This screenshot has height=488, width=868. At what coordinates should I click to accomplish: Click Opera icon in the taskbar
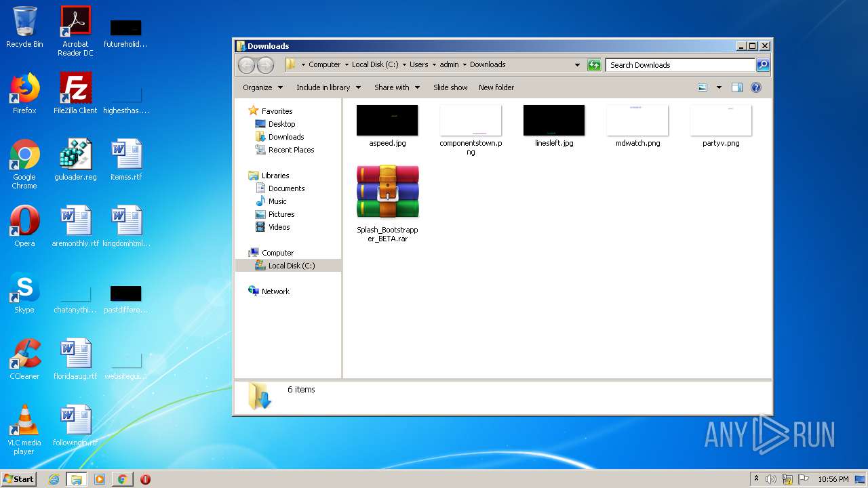point(145,479)
